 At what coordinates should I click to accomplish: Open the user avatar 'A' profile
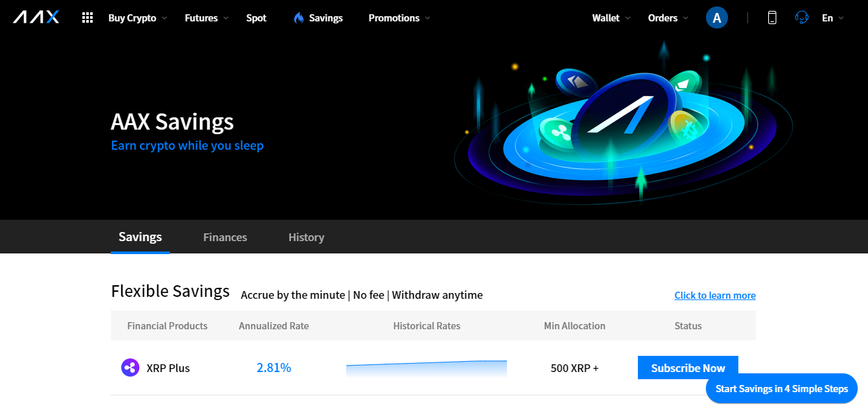(x=716, y=18)
